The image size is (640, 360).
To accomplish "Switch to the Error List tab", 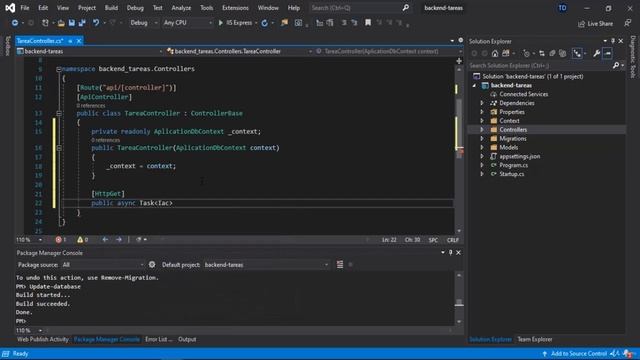I will coord(158,339).
